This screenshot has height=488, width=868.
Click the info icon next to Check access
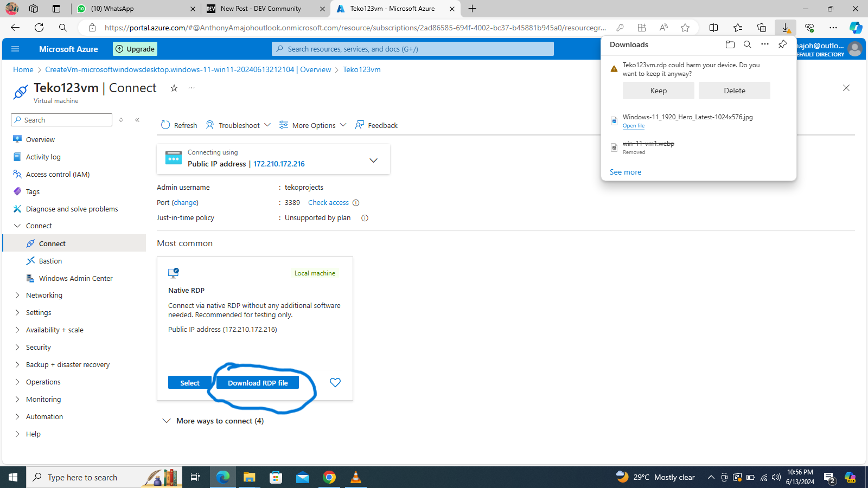pyautogui.click(x=356, y=203)
